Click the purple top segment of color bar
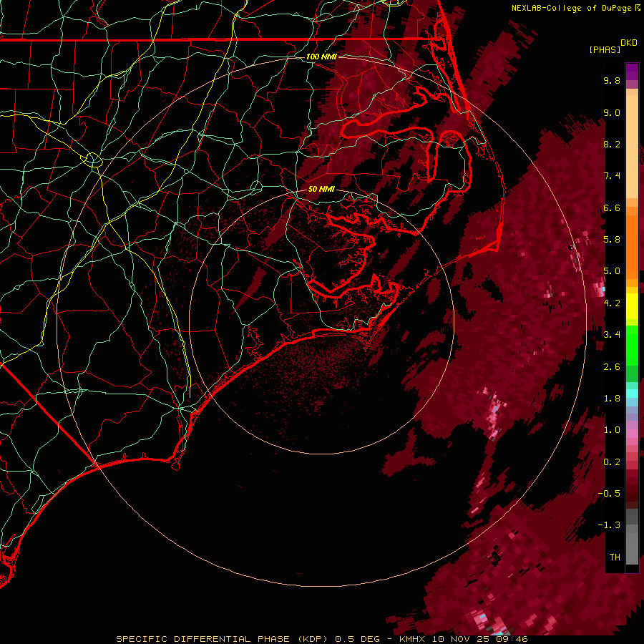The width and height of the screenshot is (644, 644). (632, 72)
